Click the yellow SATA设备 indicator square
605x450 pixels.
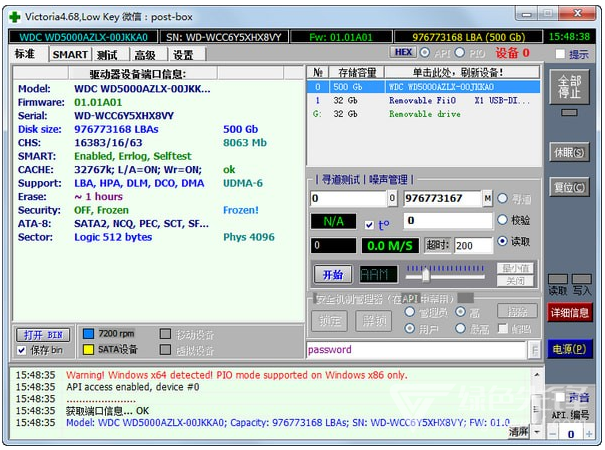coord(88,350)
